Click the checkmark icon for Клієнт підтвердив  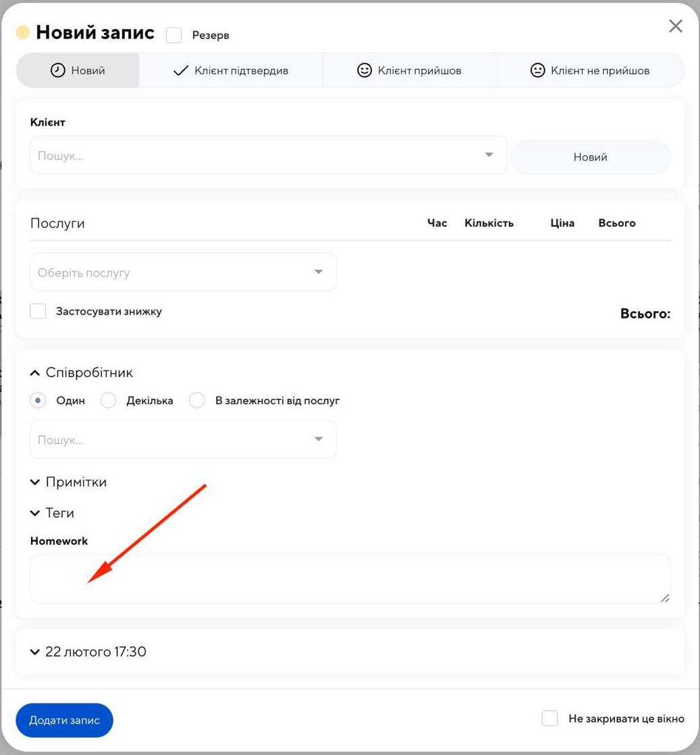(180, 70)
